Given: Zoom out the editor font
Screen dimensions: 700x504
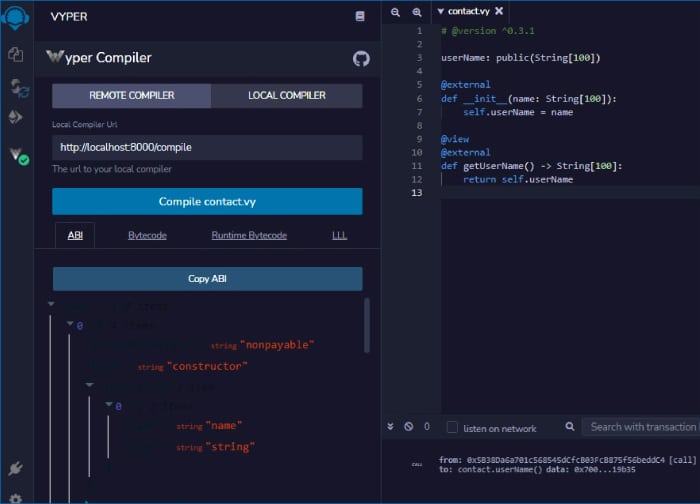Looking at the screenshot, I should 395,12.
